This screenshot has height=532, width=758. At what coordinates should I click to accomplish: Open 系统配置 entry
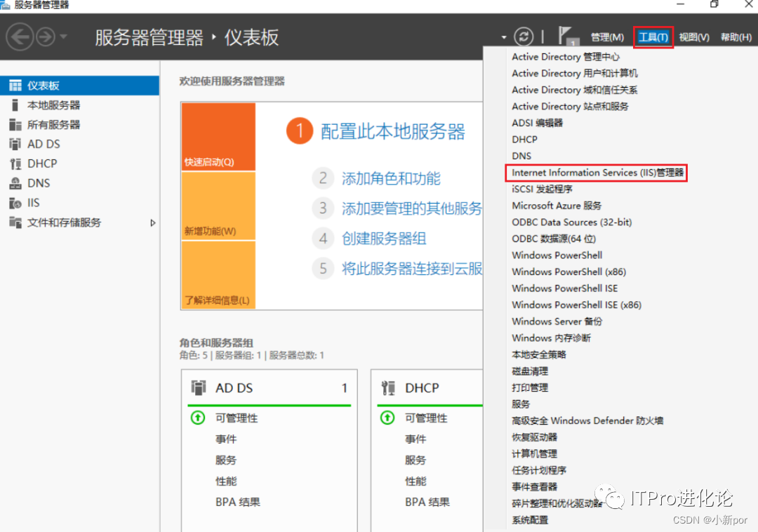tap(530, 520)
